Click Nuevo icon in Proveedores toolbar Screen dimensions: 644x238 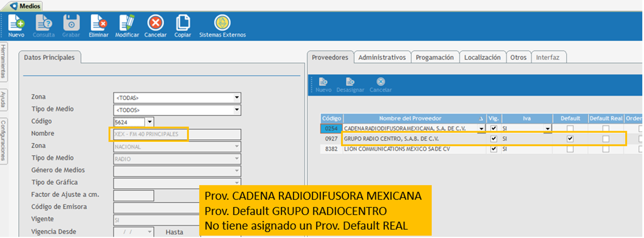(323, 82)
